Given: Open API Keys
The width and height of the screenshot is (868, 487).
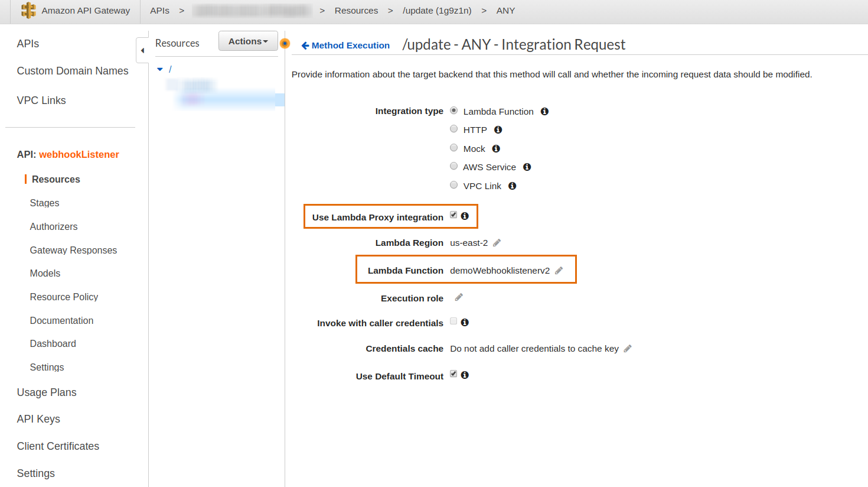Looking at the screenshot, I should tap(38, 419).
